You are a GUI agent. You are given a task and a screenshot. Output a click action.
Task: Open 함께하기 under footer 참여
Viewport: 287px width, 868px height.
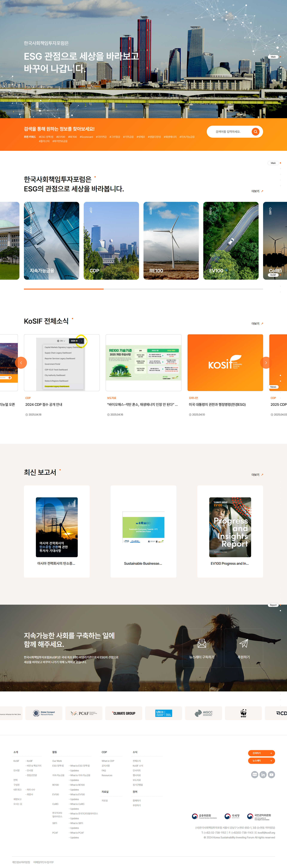pos(137,801)
